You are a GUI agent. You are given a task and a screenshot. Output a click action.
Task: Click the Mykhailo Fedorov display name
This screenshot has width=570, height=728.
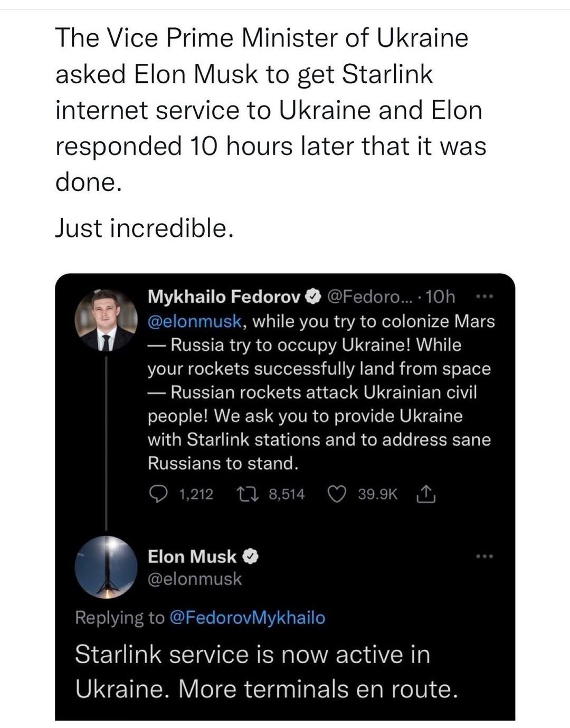pos(224,297)
